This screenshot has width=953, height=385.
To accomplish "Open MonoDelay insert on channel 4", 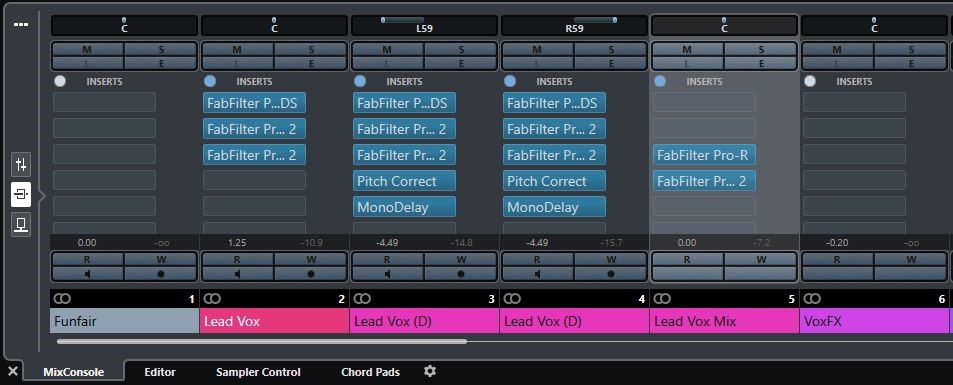I will pyautogui.click(x=554, y=207).
